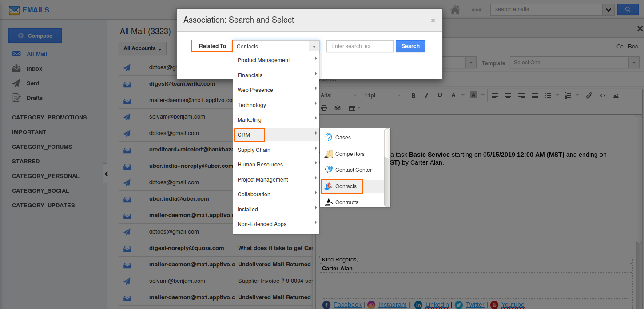The height and width of the screenshot is (309, 644).
Task: Toggle bold formatting
Action: point(413,95)
